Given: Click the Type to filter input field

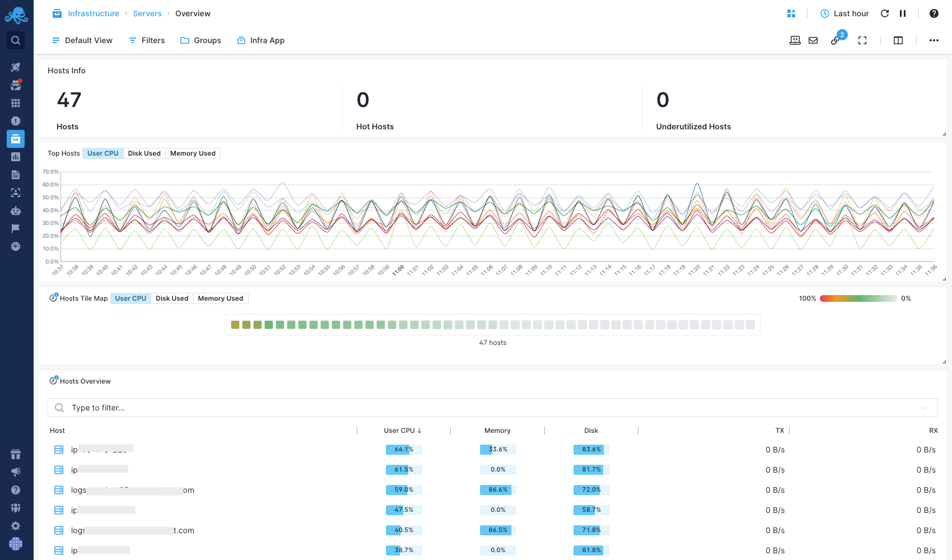Looking at the screenshot, I should pos(224,408).
